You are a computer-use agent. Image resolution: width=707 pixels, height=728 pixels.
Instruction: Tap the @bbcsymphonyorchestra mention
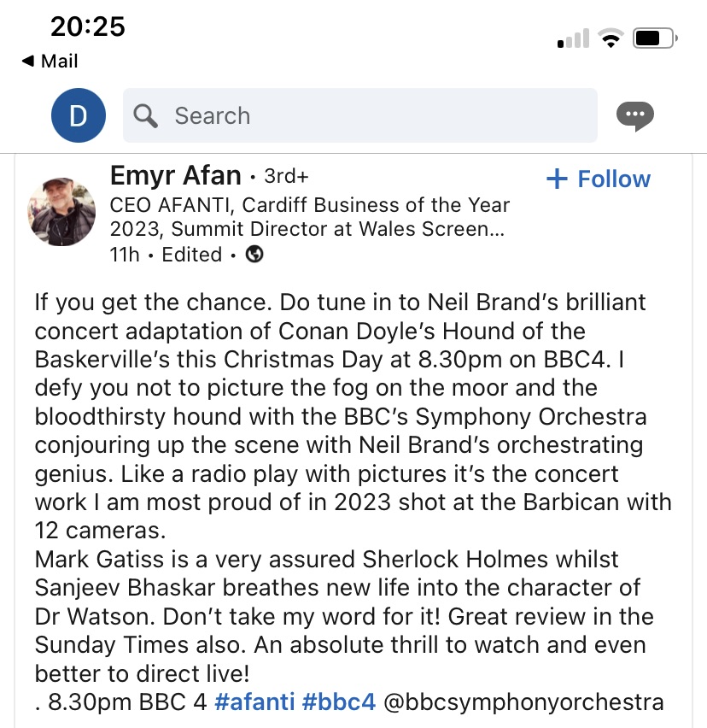(x=524, y=702)
